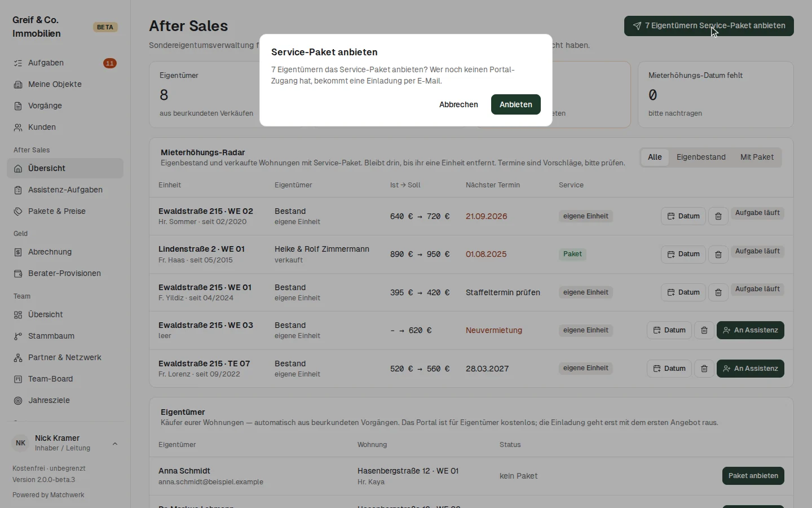Viewport: 812px width, 508px height.
Task: Click trash icon for Ewaldstraße 215 · WE 01
Action: point(718,292)
